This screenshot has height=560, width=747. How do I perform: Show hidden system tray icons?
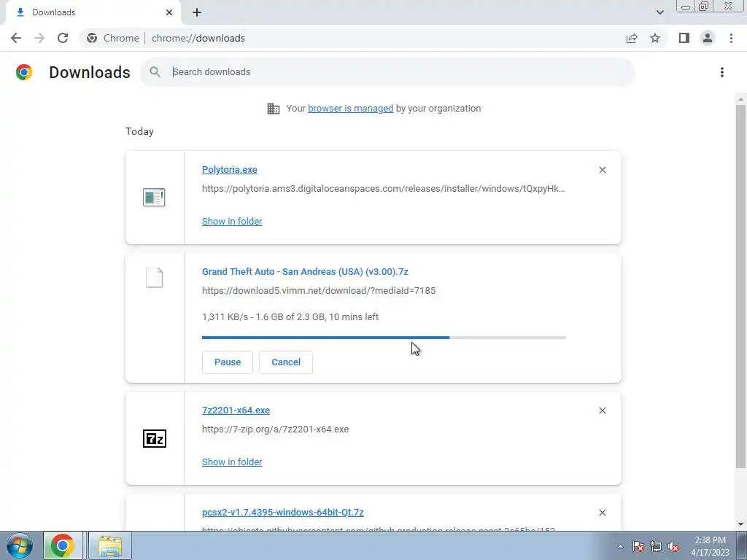click(x=620, y=546)
